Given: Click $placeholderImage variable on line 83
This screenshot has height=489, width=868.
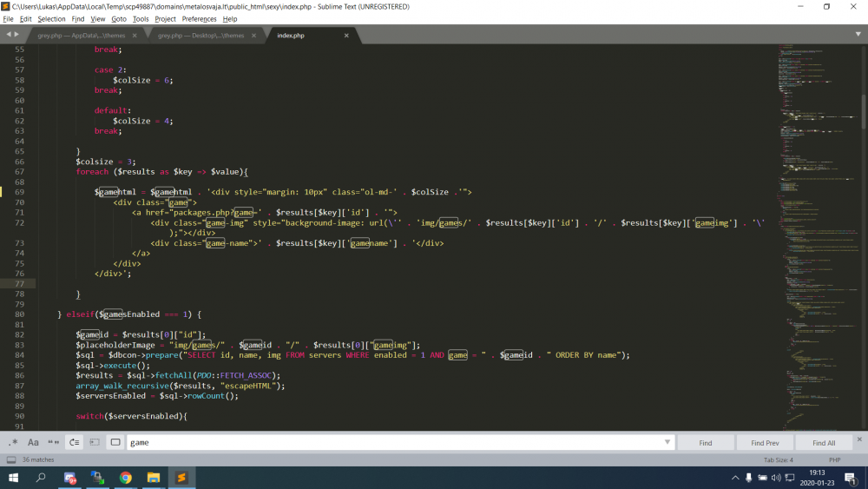Looking at the screenshot, I should click(x=115, y=345).
